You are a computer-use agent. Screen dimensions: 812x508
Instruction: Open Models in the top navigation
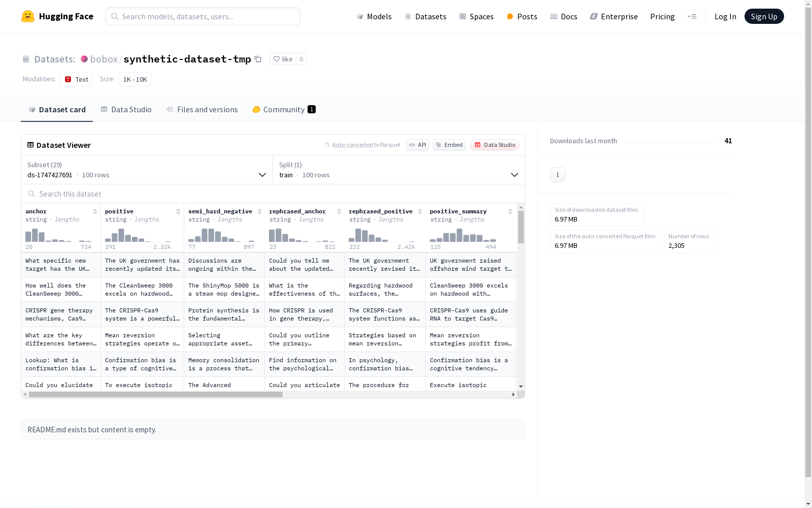[x=374, y=16]
